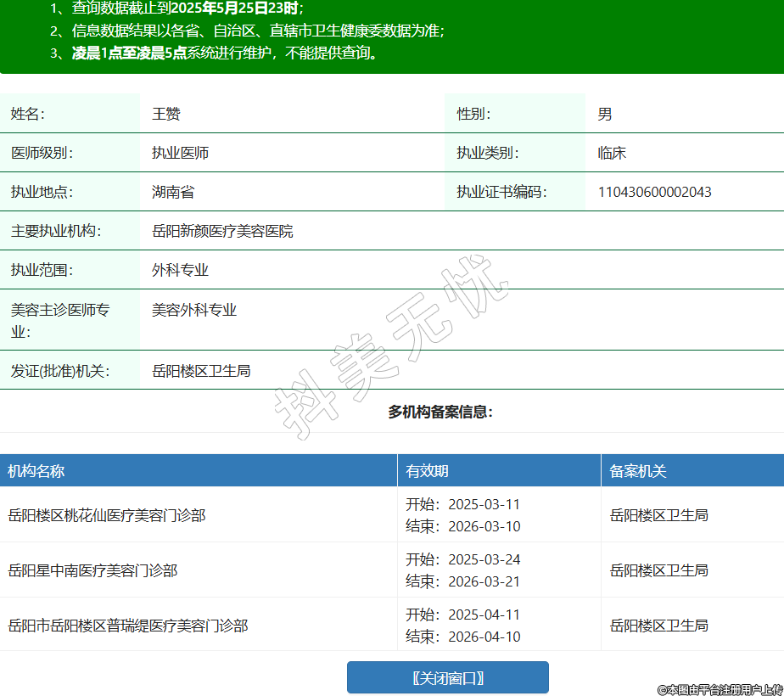Click the 美容外科专业 specialty value

point(194,310)
